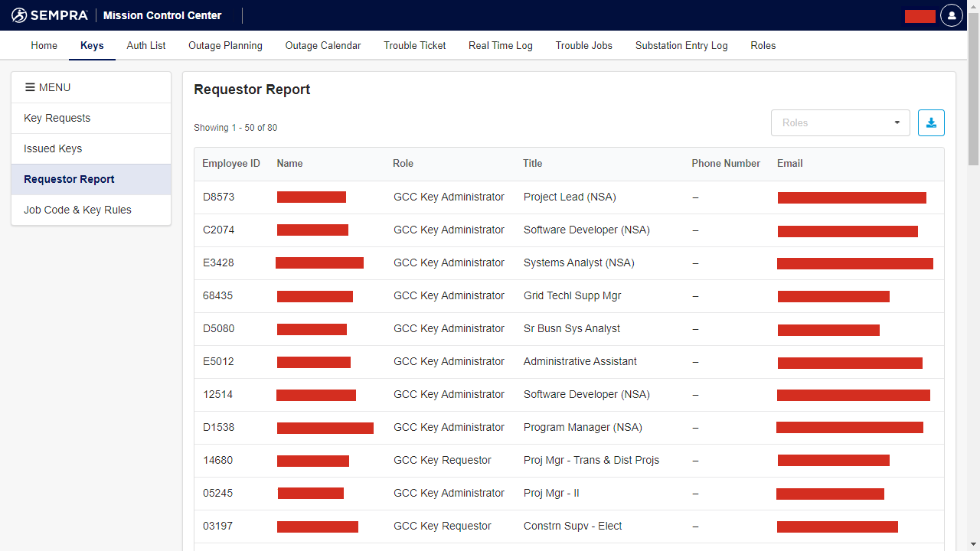
Task: Expand the Roles combo box arrow
Action: pos(897,122)
